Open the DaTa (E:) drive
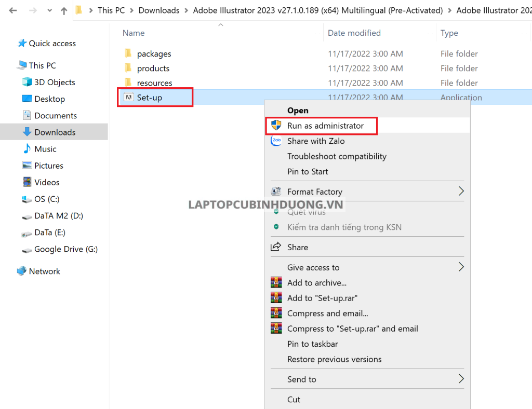Screen dimensions: 532x409 click(x=50, y=233)
